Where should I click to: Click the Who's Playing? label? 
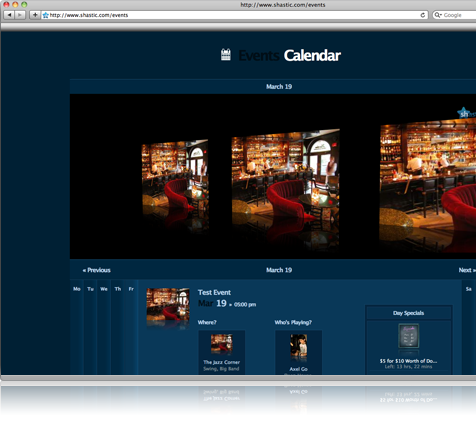[293, 322]
